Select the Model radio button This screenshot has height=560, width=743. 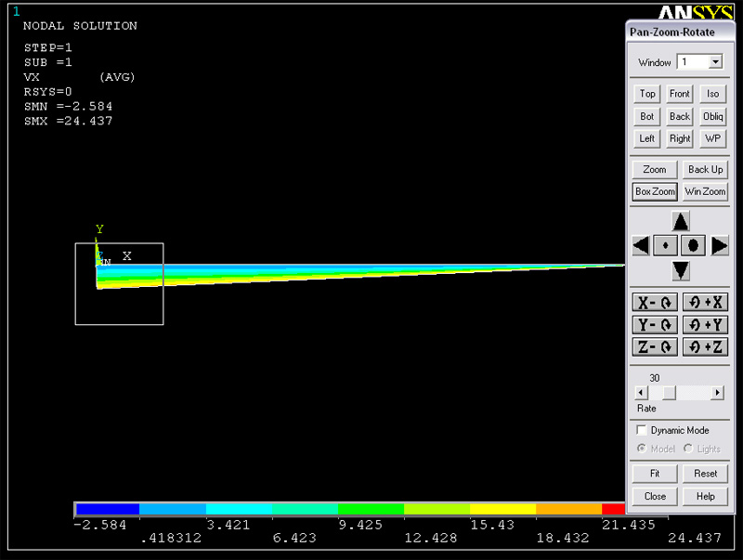click(x=642, y=449)
